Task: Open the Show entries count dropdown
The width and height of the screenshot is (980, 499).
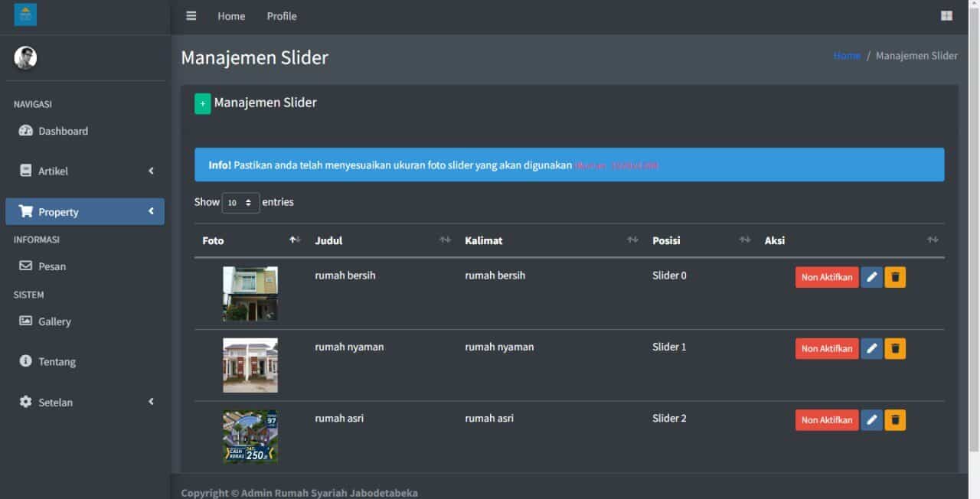Action: pos(240,203)
